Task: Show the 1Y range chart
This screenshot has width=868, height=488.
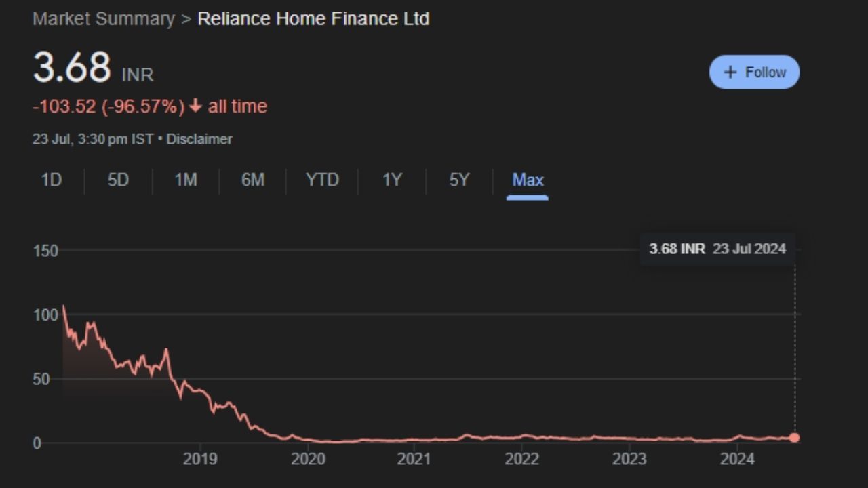Action: point(392,180)
